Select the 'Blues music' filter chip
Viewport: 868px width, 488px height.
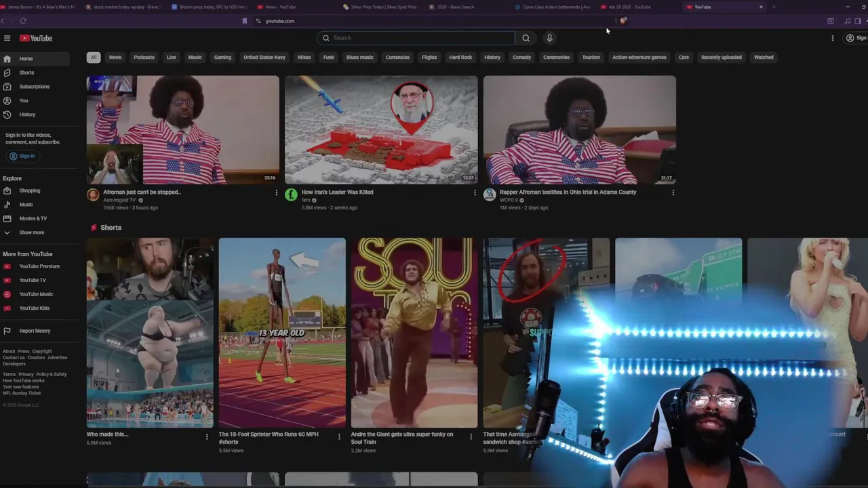click(359, 58)
